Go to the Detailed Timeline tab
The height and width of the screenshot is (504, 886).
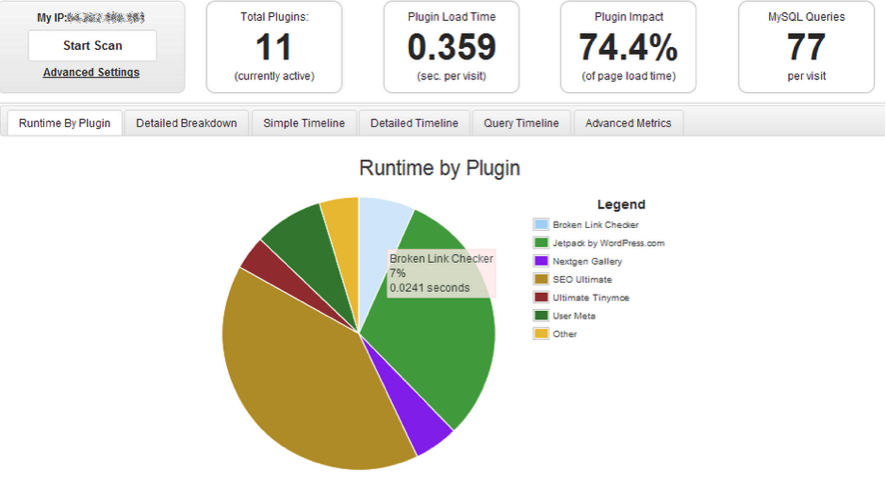coord(414,123)
